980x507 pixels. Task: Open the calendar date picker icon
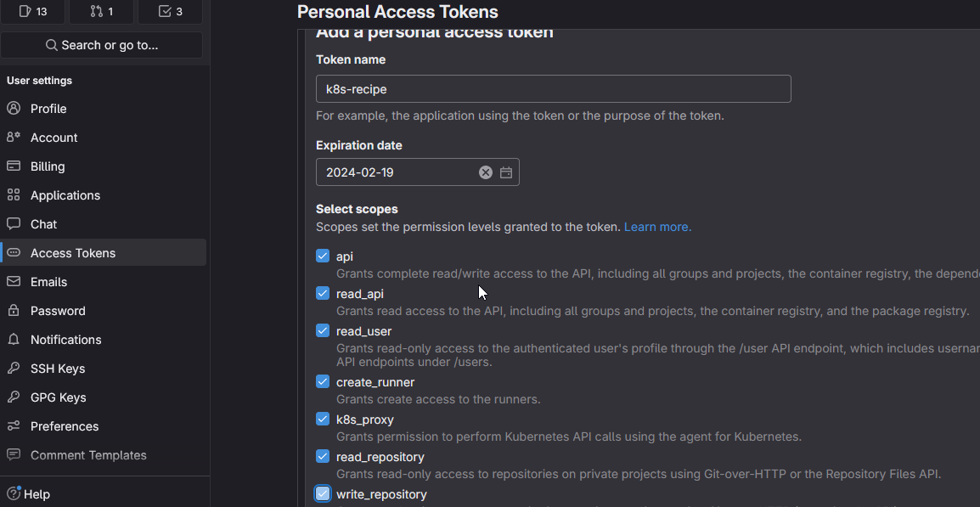coord(506,172)
